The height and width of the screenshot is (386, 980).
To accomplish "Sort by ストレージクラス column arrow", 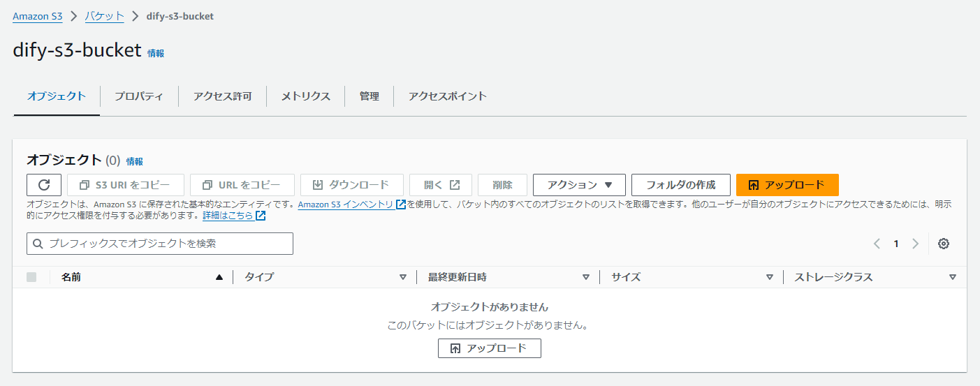I will coord(953,277).
